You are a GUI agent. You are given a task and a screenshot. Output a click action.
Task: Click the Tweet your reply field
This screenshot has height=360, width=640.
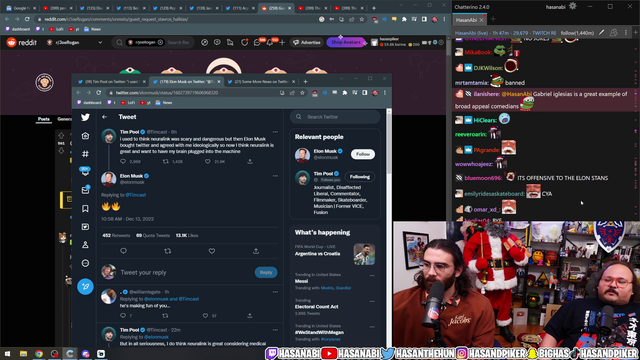pyautogui.click(x=186, y=272)
